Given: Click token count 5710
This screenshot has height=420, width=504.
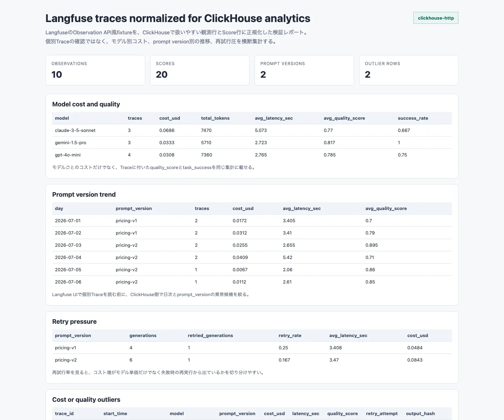Looking at the screenshot, I should (206, 143).
